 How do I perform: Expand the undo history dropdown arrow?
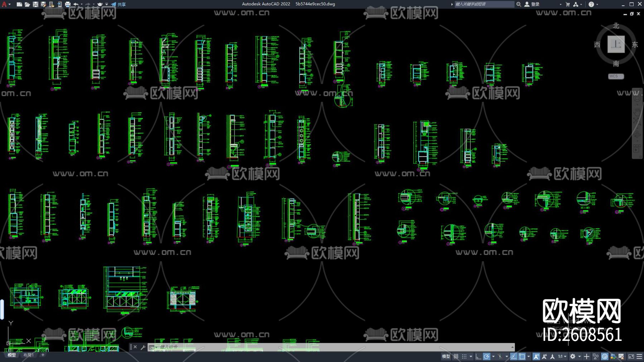tap(82, 4)
